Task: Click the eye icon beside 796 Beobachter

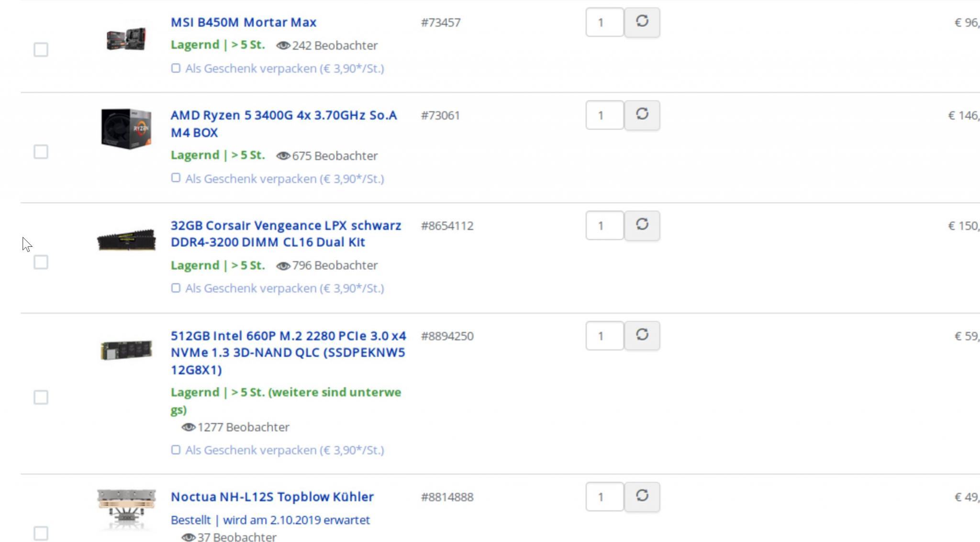Action: [x=283, y=266]
